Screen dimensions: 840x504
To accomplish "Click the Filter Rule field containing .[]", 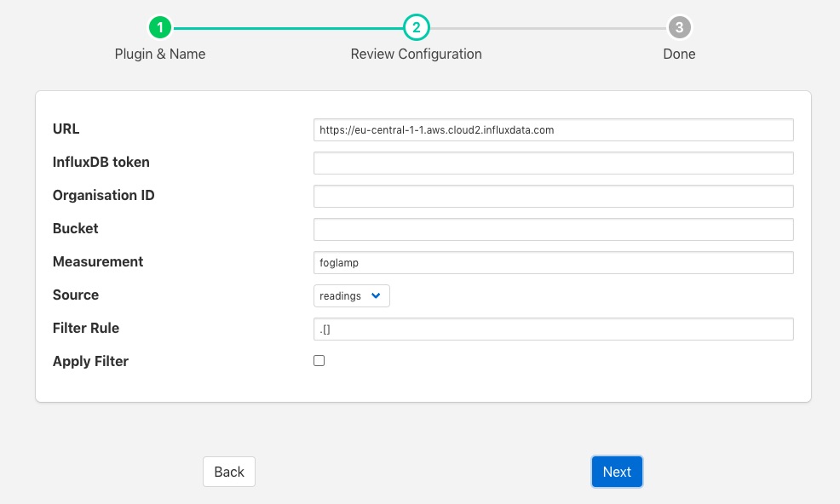I will 554,329.
